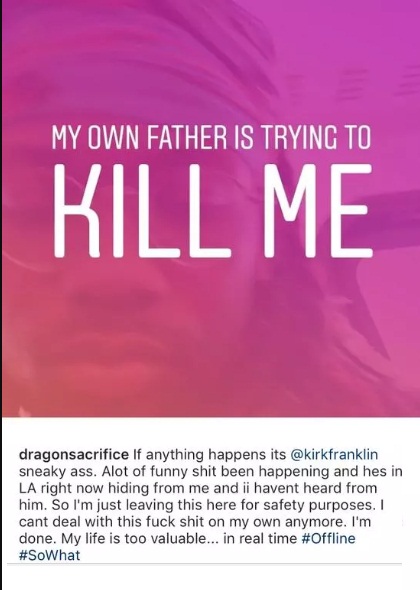This screenshot has width=420, height=590.
Task: Click the phrase "in real time"
Action: 260,538
